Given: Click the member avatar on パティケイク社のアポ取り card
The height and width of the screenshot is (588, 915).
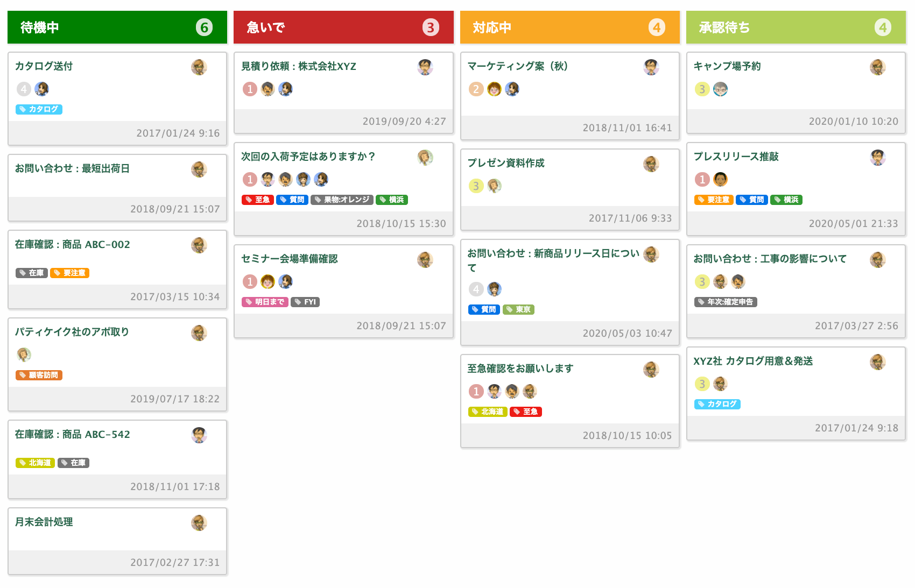Looking at the screenshot, I should tap(24, 355).
